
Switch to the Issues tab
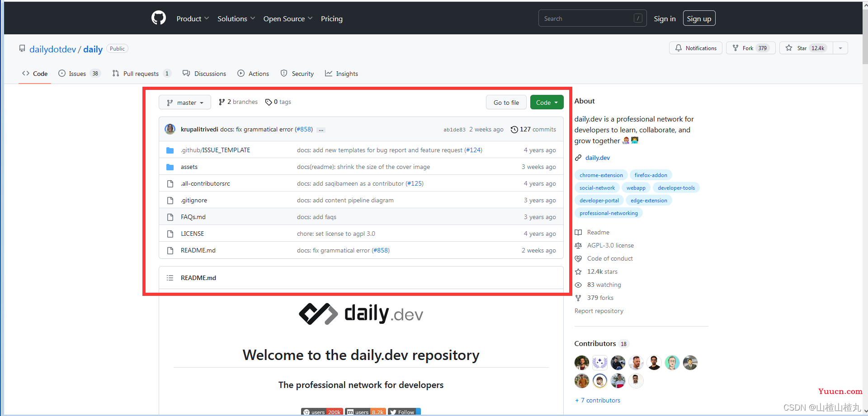coord(79,74)
